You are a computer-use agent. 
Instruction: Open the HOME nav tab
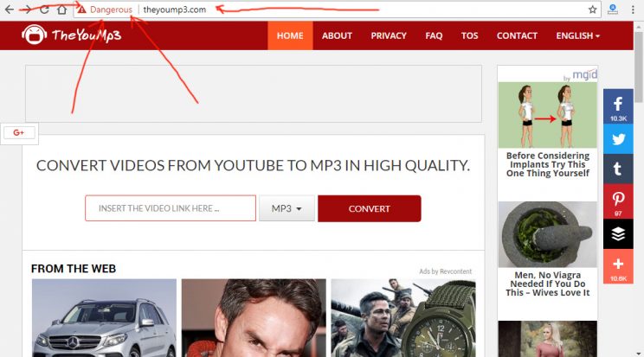pyautogui.click(x=290, y=35)
